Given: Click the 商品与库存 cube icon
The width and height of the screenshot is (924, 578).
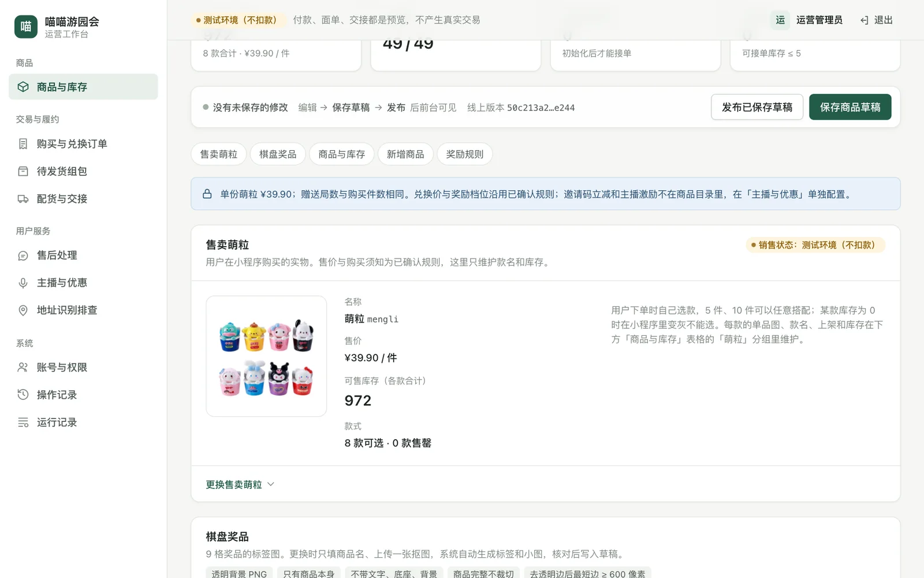Looking at the screenshot, I should pos(23,87).
